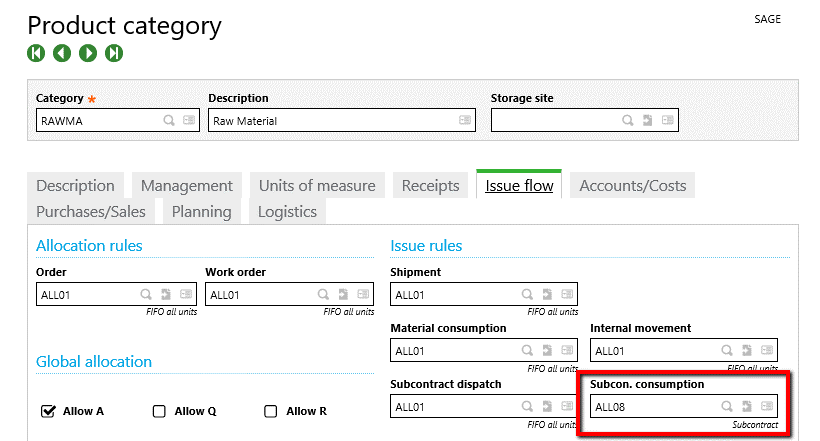Viewport: 820px width, 441px height.
Task: Go to first record navigation arrow
Action: point(36,53)
